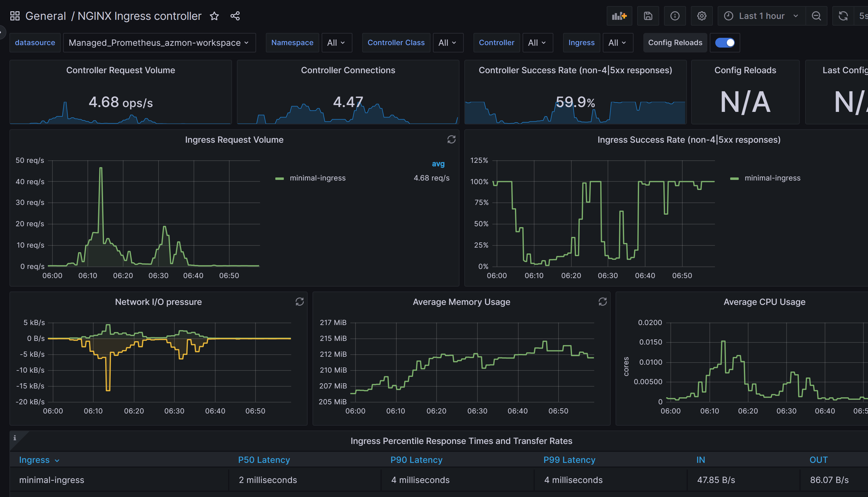This screenshot has height=497, width=868.
Task: Click the zoom out time range icon
Action: [816, 16]
